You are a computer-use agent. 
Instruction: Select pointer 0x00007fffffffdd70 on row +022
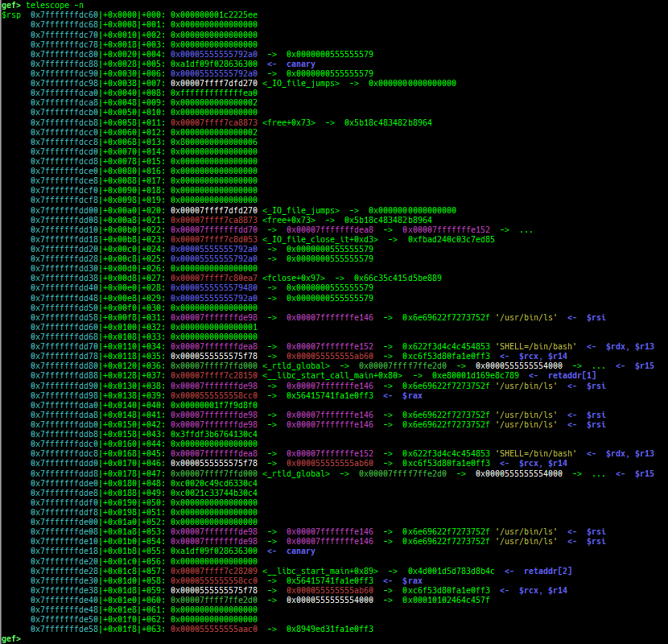[x=214, y=230]
